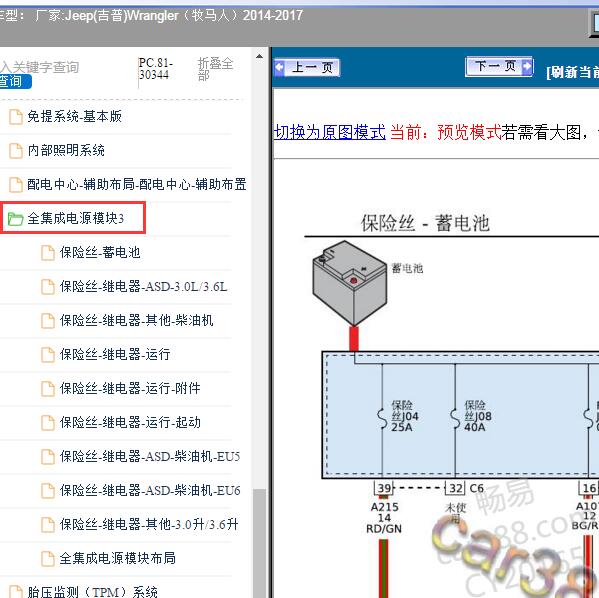Select 配电中心-辅助布局 entry in the tree

pyautogui.click(x=137, y=185)
